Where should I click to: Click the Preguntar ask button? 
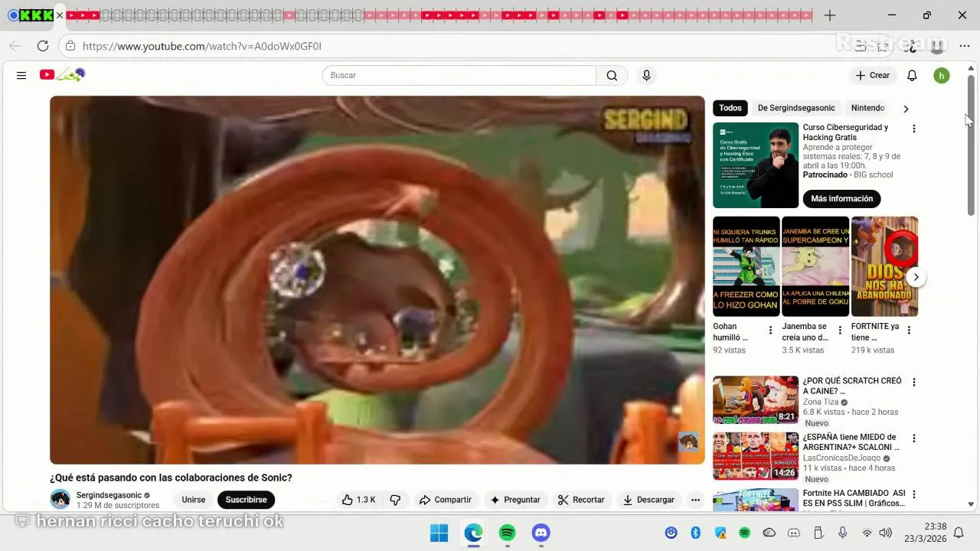pos(515,500)
